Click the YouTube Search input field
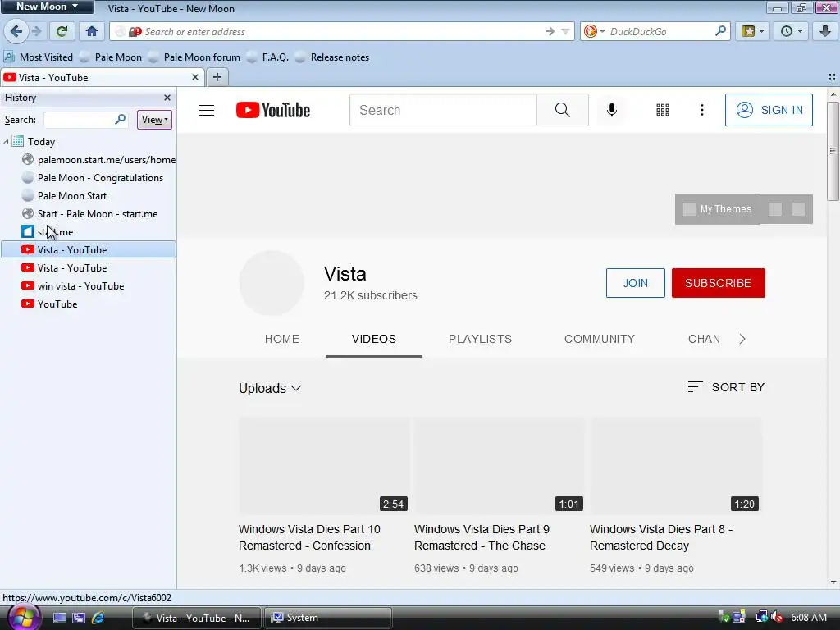The height and width of the screenshot is (630, 840). click(x=443, y=110)
